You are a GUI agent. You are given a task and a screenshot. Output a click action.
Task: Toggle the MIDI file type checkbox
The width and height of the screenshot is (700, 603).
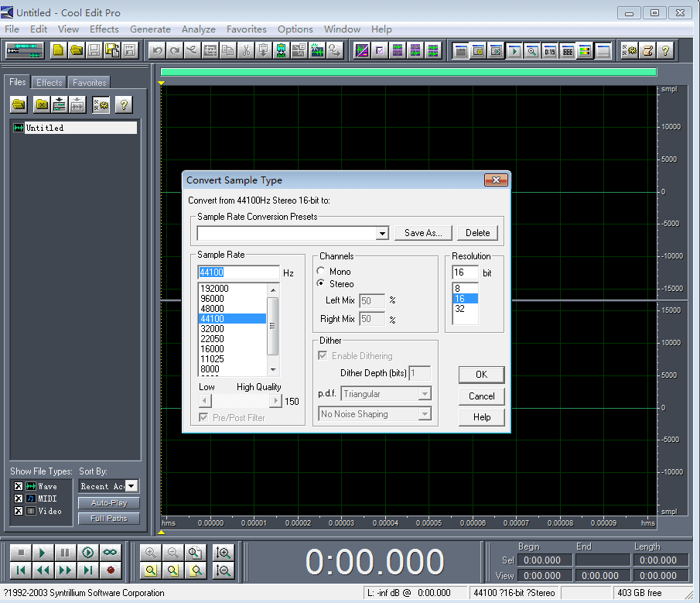18,499
